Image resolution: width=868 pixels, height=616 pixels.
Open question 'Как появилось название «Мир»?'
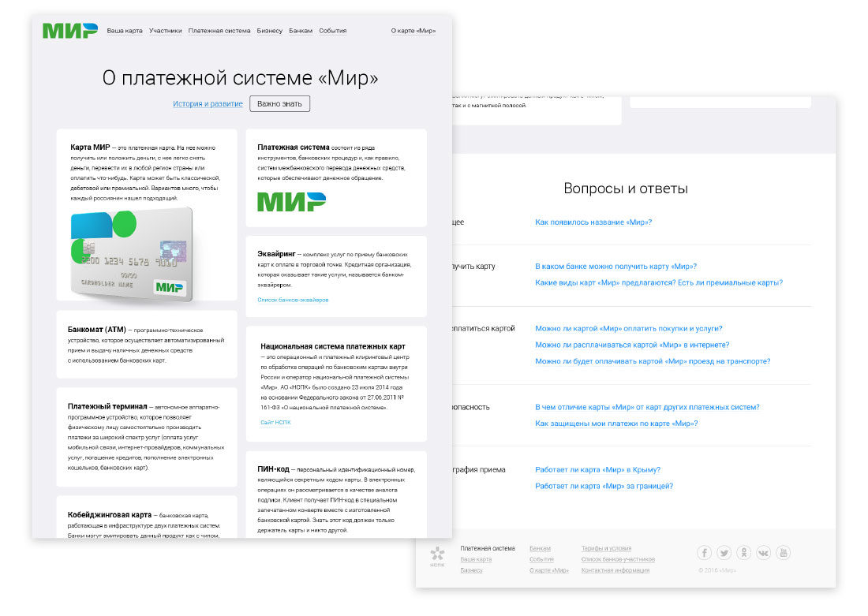593,222
